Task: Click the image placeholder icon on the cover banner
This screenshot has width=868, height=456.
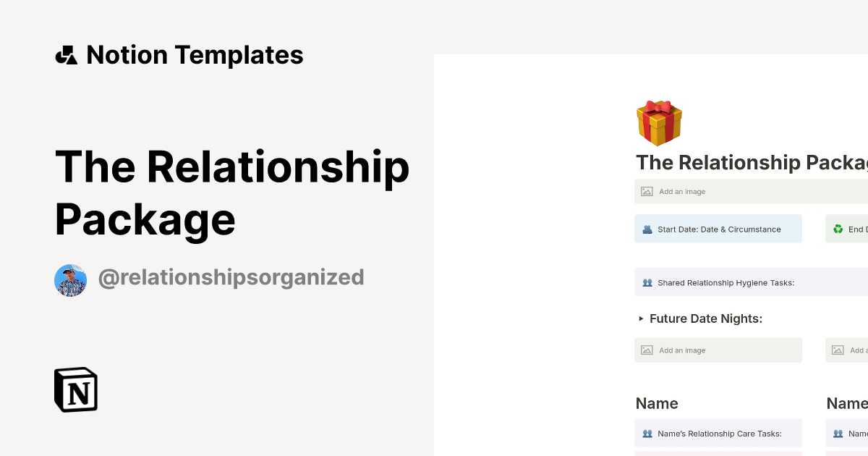Action: 646,191
